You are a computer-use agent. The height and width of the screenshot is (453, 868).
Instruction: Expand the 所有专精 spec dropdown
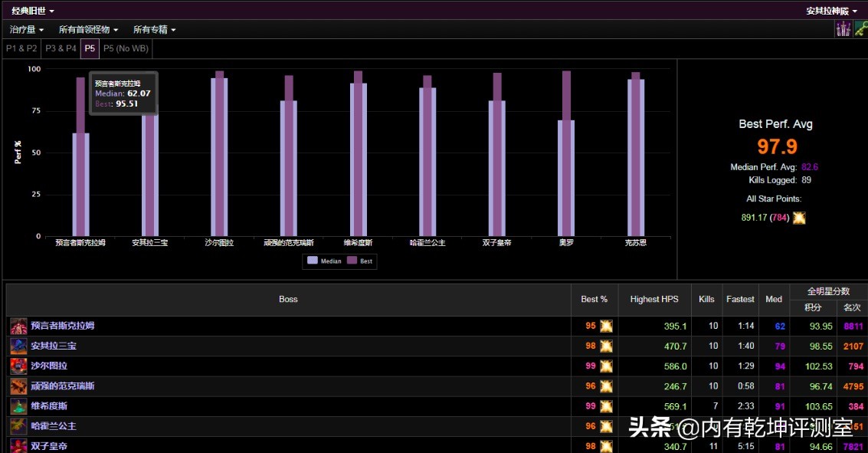coord(154,29)
